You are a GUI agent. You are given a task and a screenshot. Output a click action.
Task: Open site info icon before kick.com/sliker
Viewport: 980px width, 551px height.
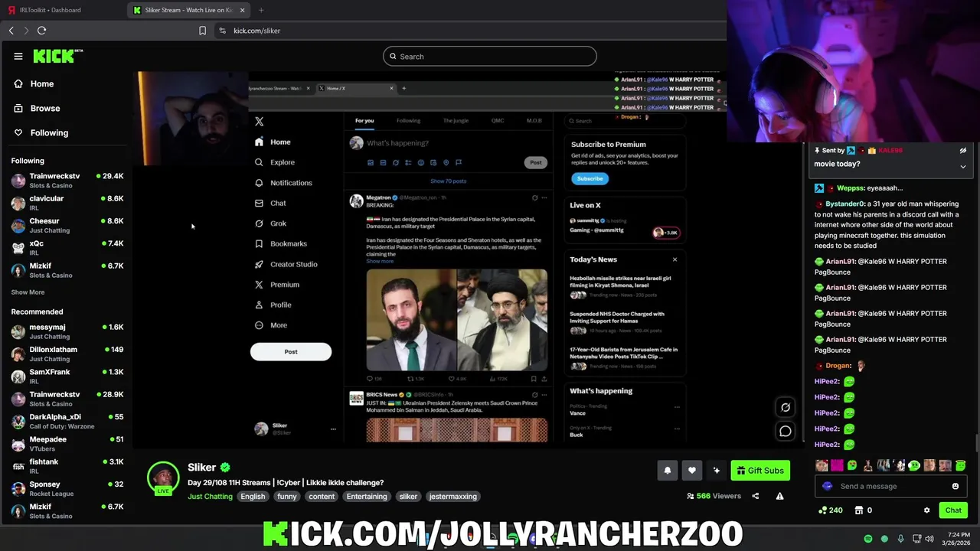tap(222, 31)
